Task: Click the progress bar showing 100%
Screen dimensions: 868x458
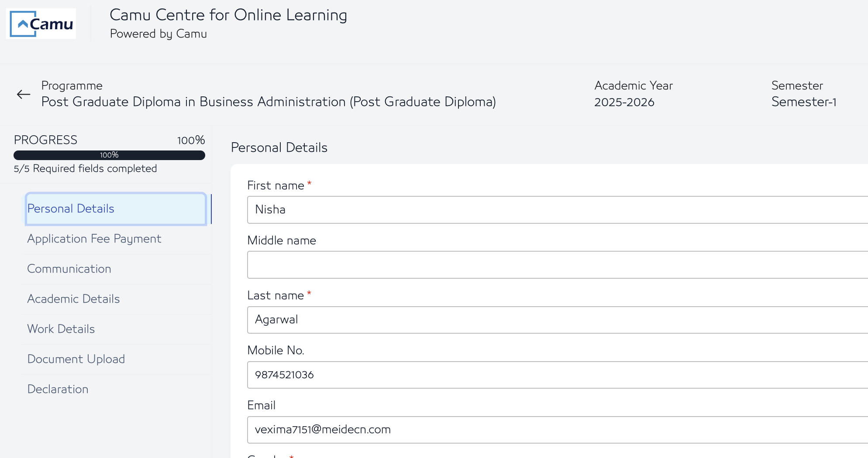Action: [x=109, y=155]
